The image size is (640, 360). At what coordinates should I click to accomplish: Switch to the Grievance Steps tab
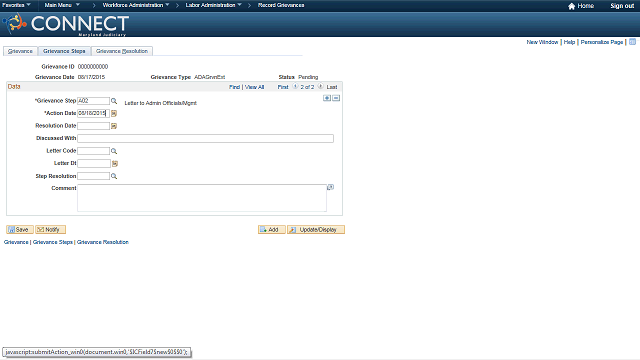point(64,51)
